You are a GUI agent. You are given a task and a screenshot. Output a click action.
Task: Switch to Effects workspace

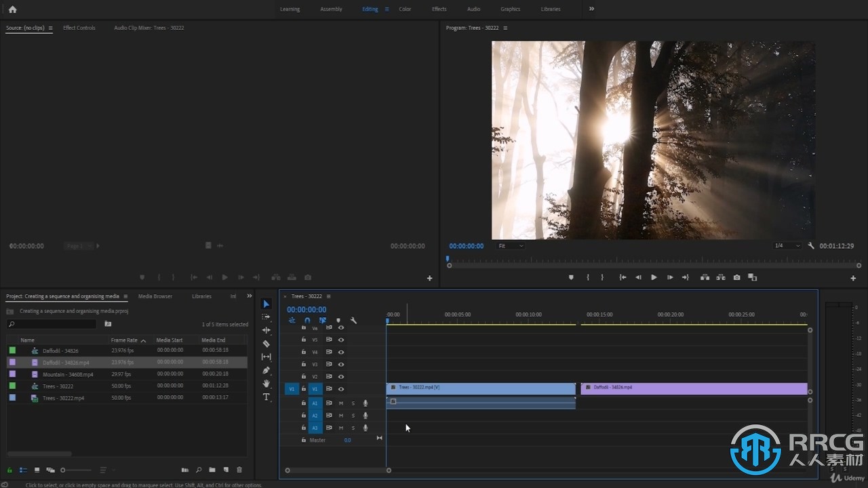[439, 9]
